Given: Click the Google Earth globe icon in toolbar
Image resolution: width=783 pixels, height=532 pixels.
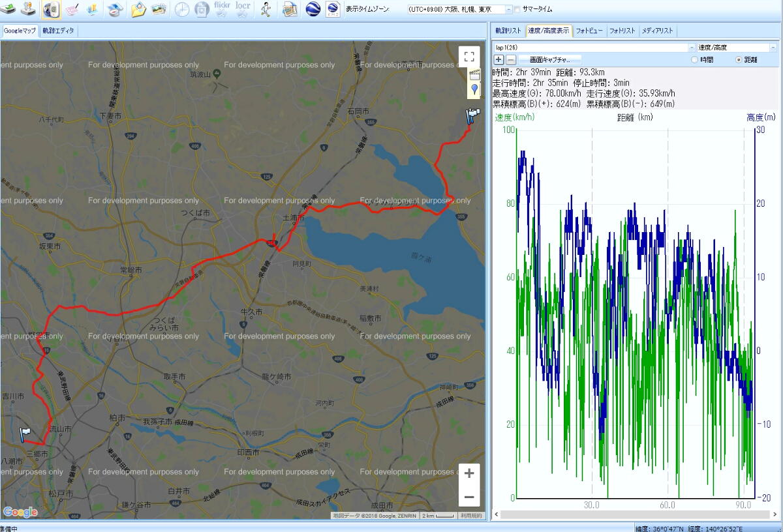Looking at the screenshot, I should point(313,9).
